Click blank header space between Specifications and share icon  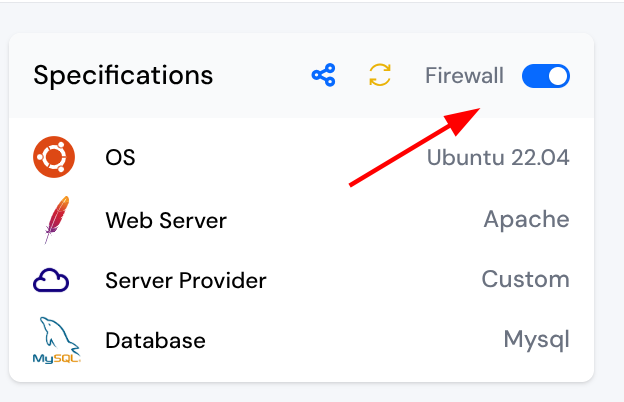[x=260, y=75]
